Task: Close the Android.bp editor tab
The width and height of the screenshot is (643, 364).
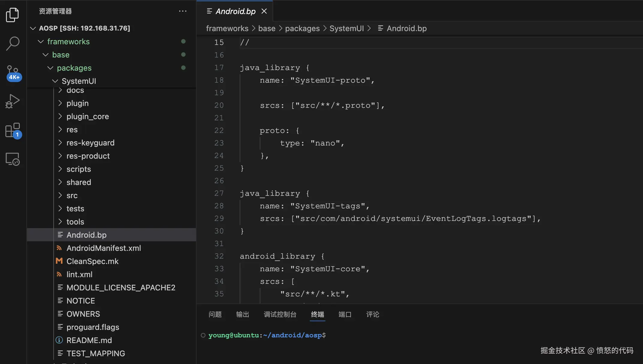Action: (264, 11)
